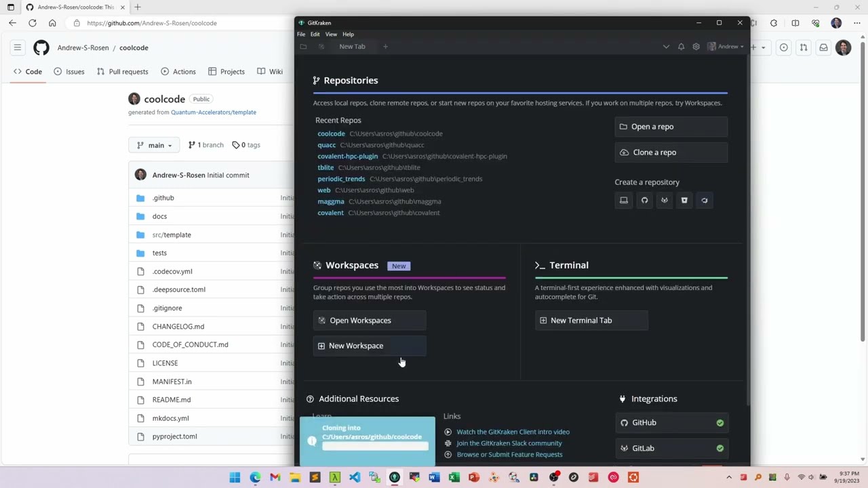Open the Projects tab on GitHub

(x=226, y=71)
